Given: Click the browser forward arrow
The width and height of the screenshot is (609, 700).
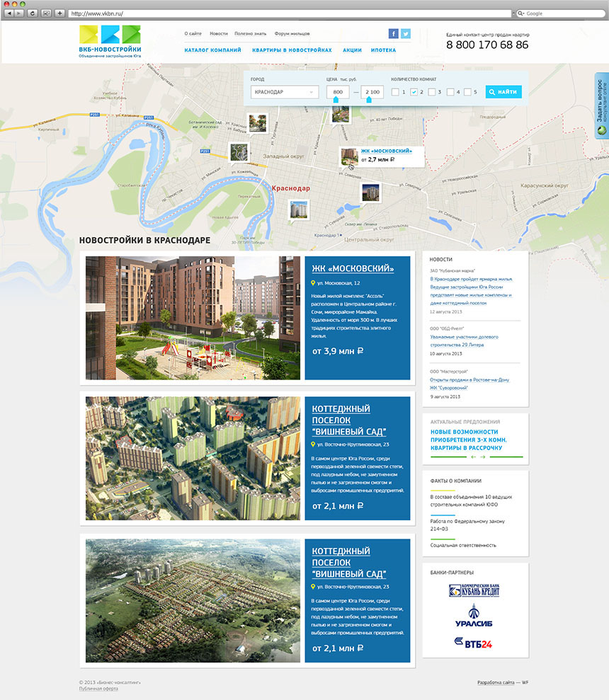Looking at the screenshot, I should [19, 13].
